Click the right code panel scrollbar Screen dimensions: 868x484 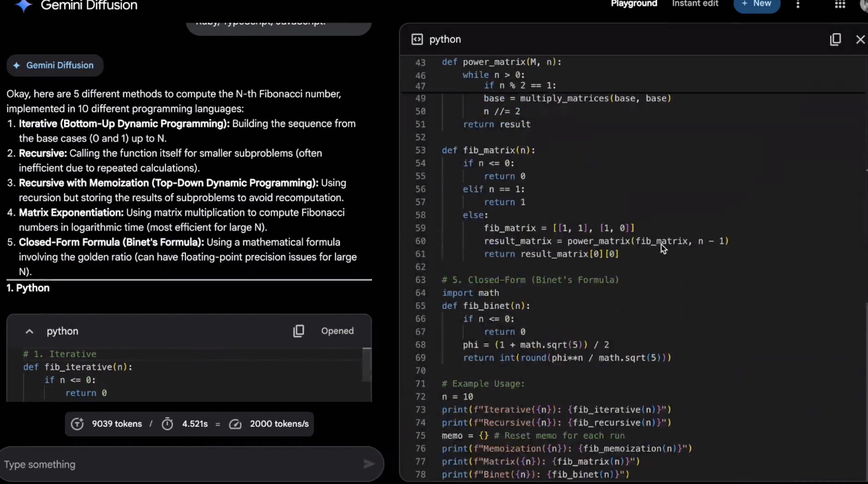[x=865, y=345]
